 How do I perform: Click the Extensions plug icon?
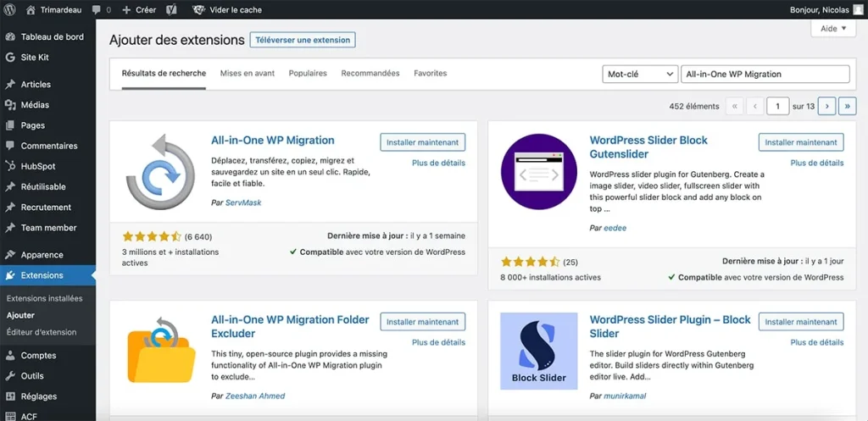(10, 275)
